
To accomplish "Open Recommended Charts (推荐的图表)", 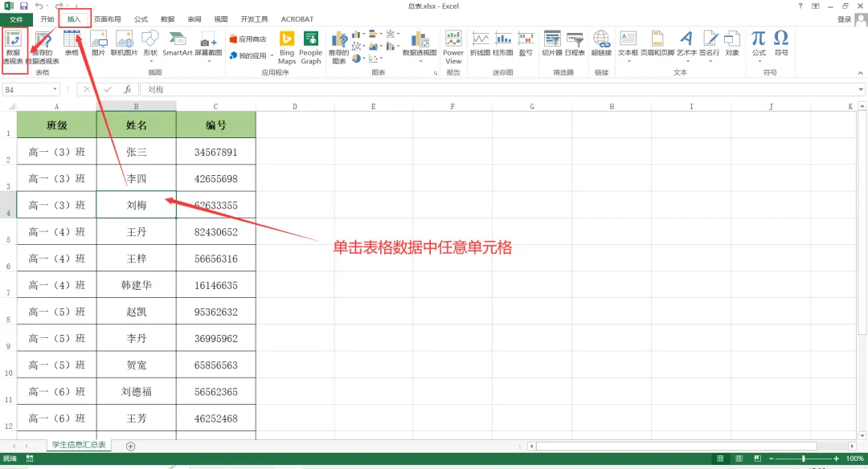I will tap(339, 47).
